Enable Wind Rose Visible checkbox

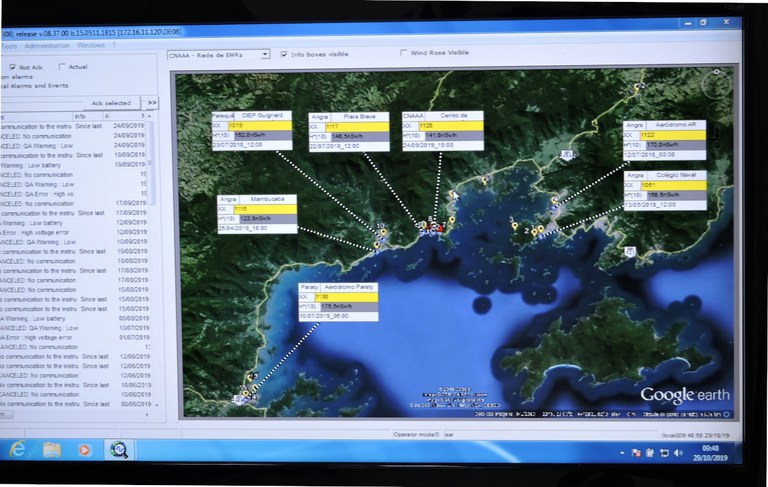coord(404,54)
